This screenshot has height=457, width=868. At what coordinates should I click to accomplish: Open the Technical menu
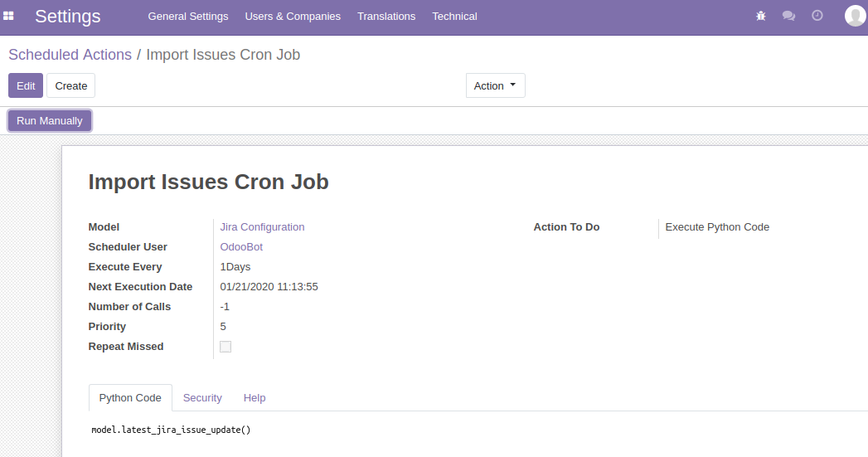click(x=454, y=17)
